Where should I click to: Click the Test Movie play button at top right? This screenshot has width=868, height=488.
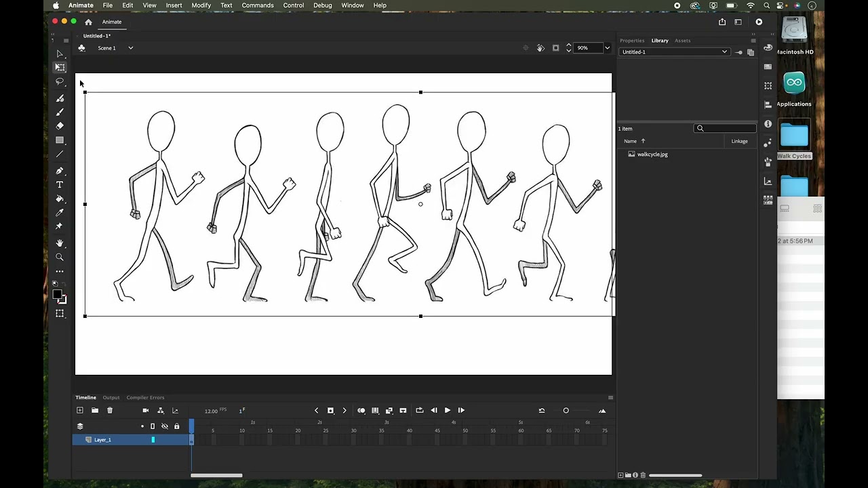[759, 22]
